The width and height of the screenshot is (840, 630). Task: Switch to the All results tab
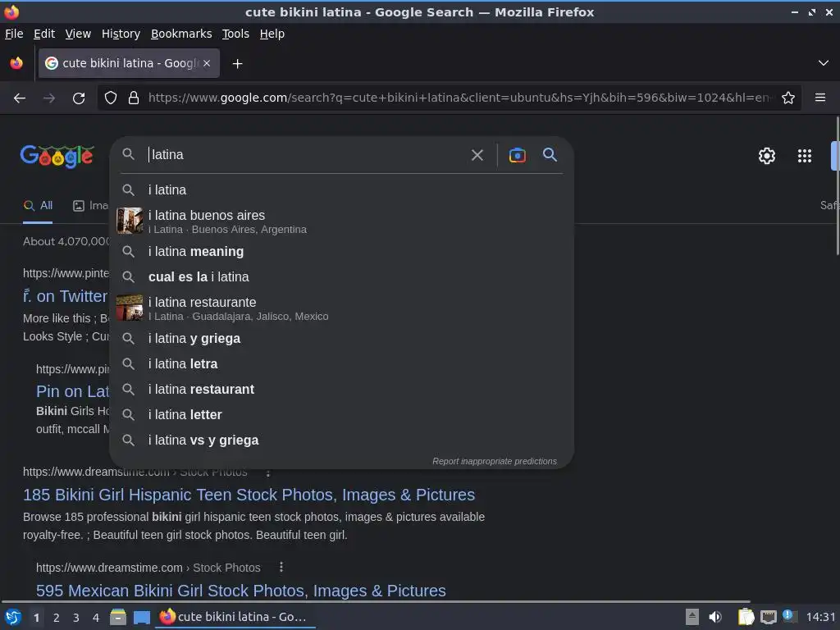pos(38,206)
